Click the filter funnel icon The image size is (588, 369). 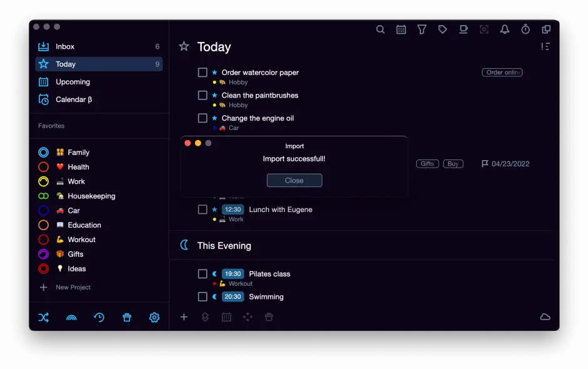tap(422, 29)
